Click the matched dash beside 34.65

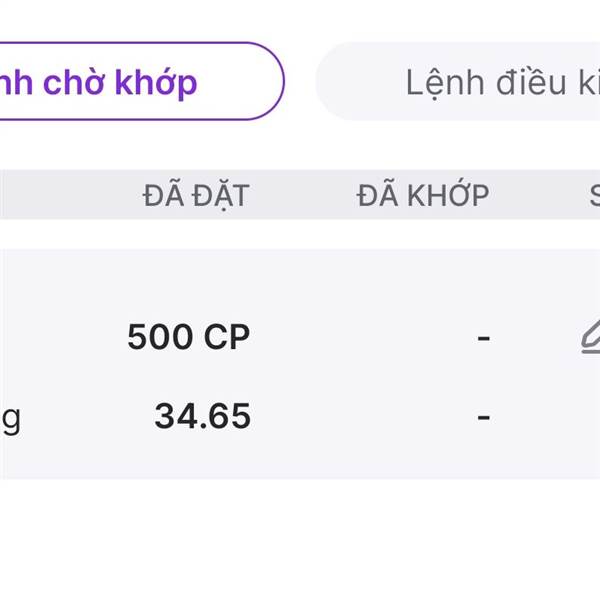coord(484,415)
